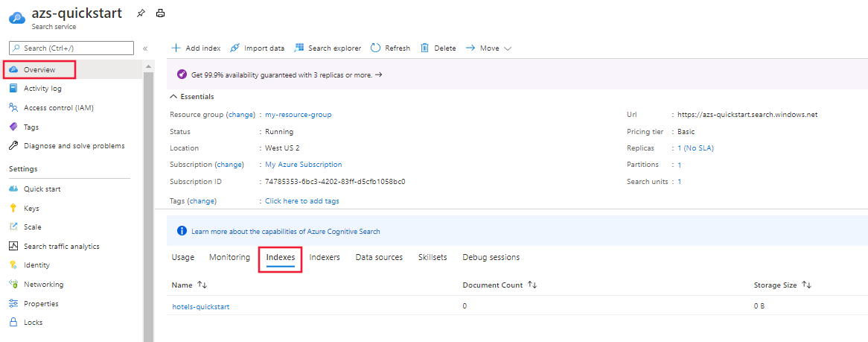Open the Partitions value link

pyautogui.click(x=679, y=165)
